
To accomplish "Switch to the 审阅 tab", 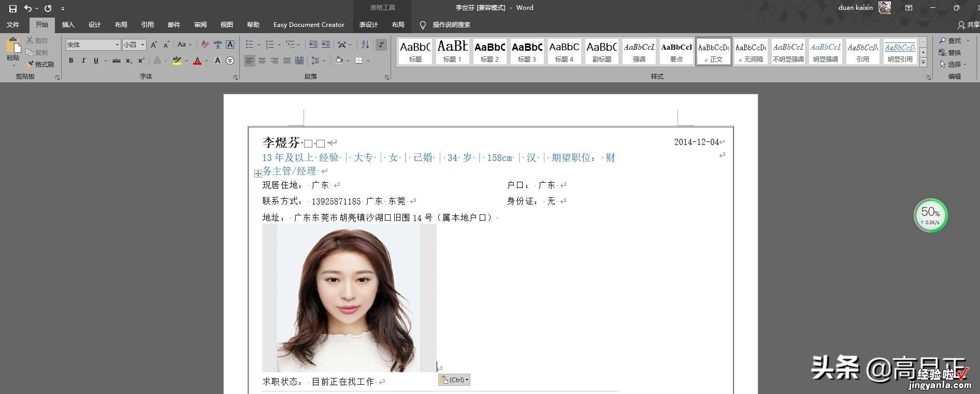I will pos(200,24).
